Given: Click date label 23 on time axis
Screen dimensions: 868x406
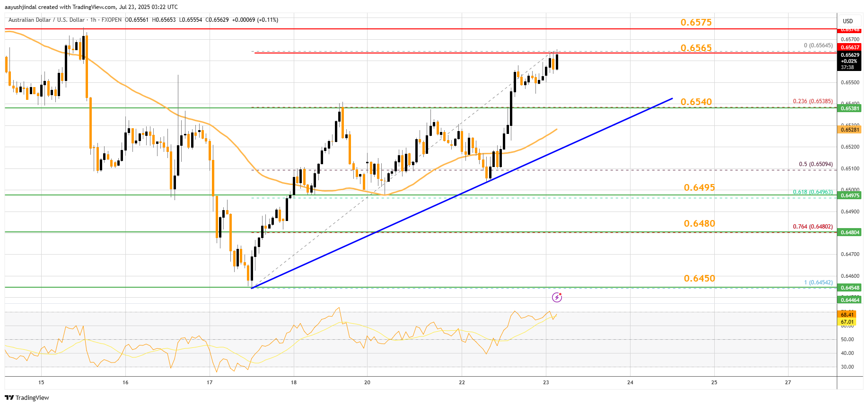Looking at the screenshot, I should point(546,382).
